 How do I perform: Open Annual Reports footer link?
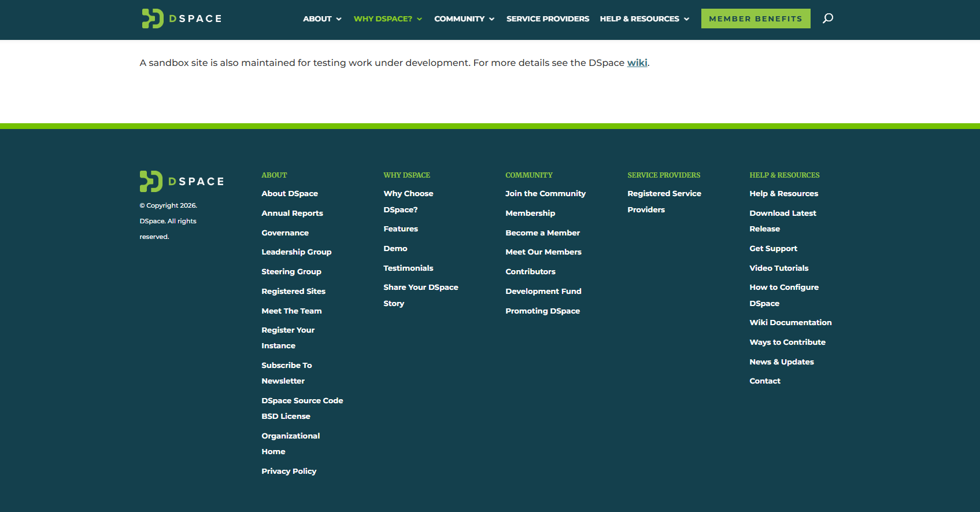292,213
